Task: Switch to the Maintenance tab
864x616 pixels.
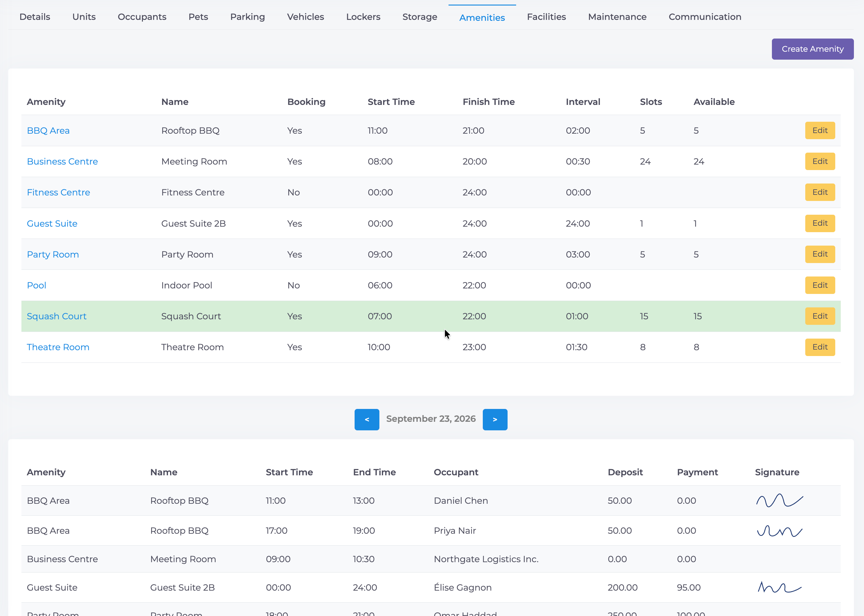Action: pos(617,17)
